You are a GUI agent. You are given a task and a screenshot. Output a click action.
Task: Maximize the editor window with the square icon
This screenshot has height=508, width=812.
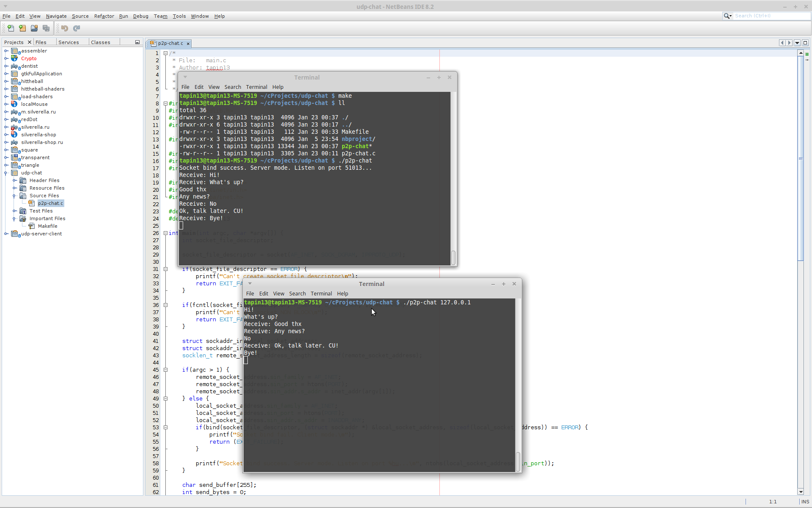click(805, 43)
